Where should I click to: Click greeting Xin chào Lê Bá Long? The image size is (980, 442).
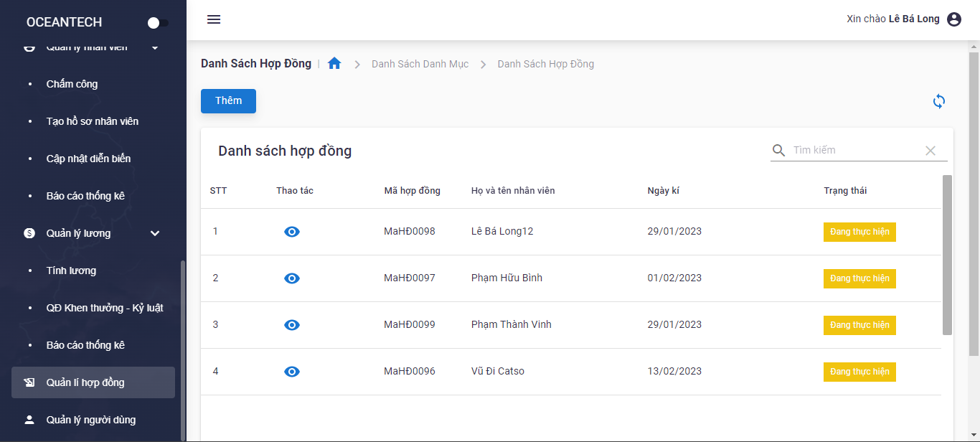tap(893, 19)
